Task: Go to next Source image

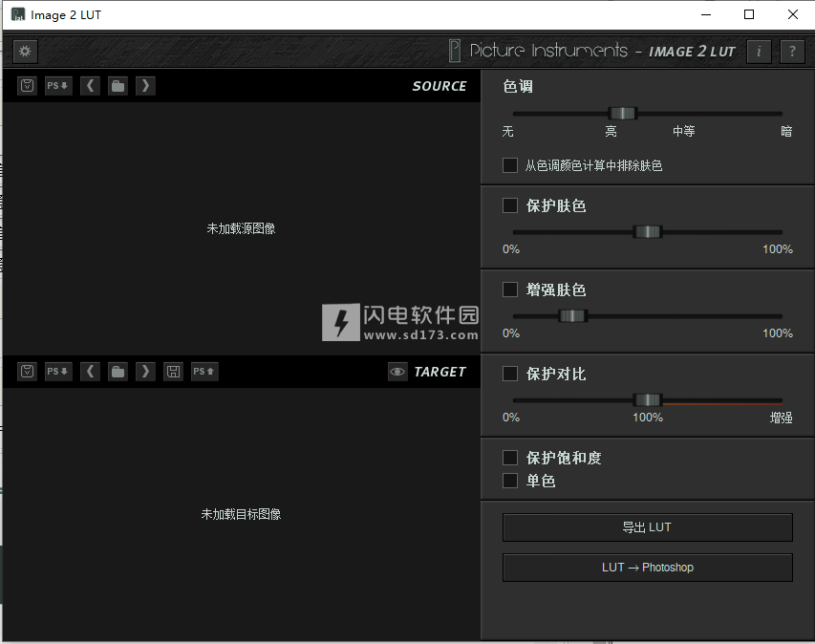Action: tap(145, 85)
